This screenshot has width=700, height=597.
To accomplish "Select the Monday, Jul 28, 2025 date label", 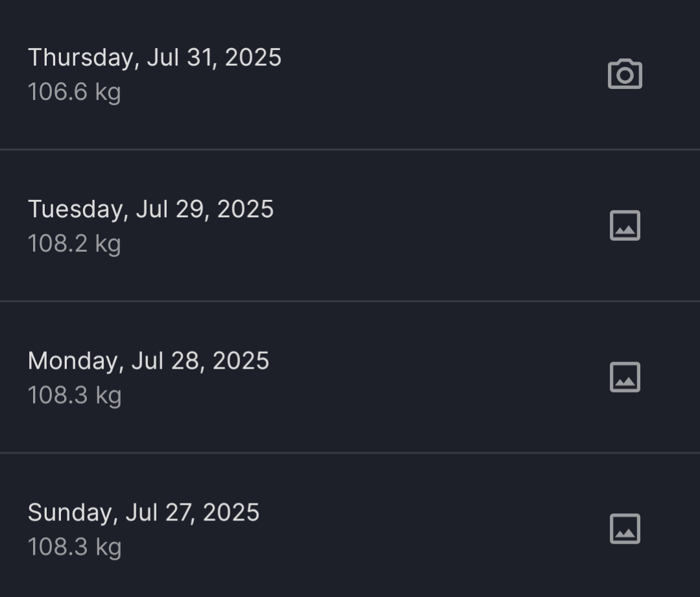I will (148, 361).
